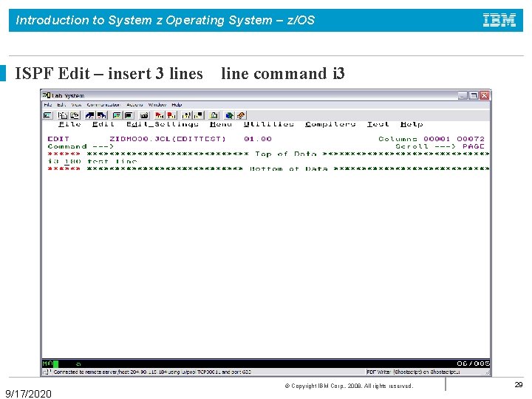This screenshot has width=532, height=399.
Task: Click the Play macro toolbar icon
Action: 187,115
